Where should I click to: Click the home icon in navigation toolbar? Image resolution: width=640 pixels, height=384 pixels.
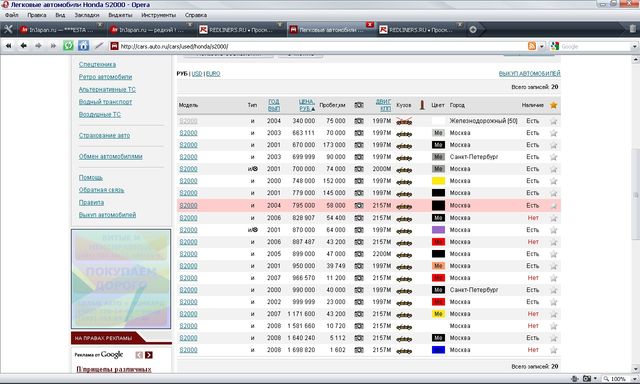83,46
